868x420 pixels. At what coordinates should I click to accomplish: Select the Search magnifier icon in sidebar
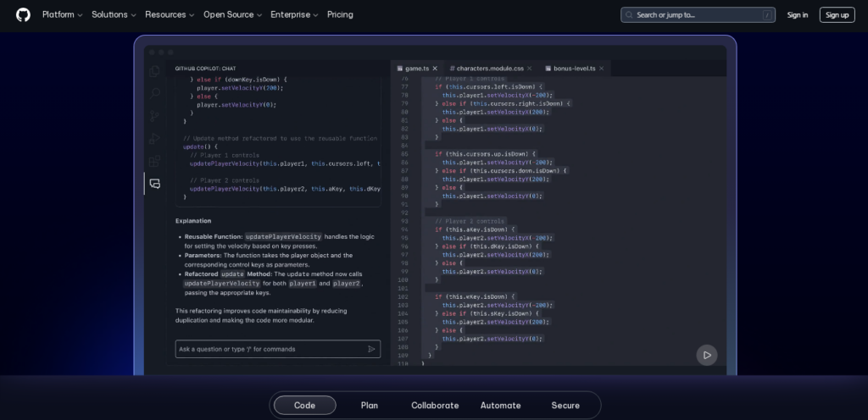pos(154,93)
